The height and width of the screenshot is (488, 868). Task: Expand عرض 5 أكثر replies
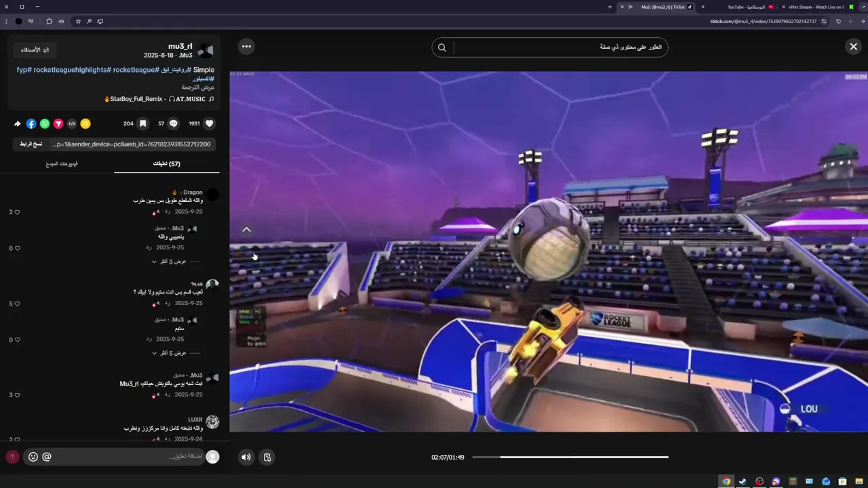173,352
